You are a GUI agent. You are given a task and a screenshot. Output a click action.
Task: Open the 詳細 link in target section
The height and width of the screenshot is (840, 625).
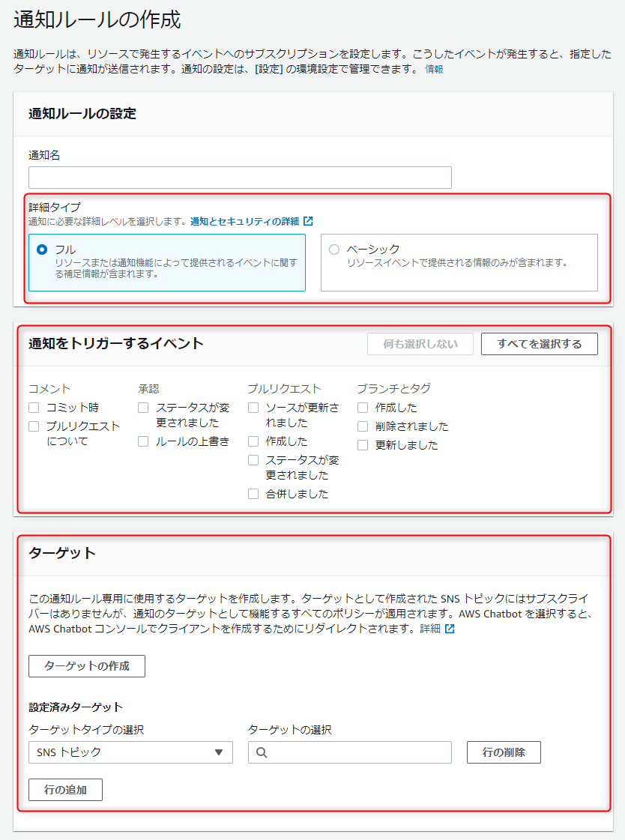[430, 629]
